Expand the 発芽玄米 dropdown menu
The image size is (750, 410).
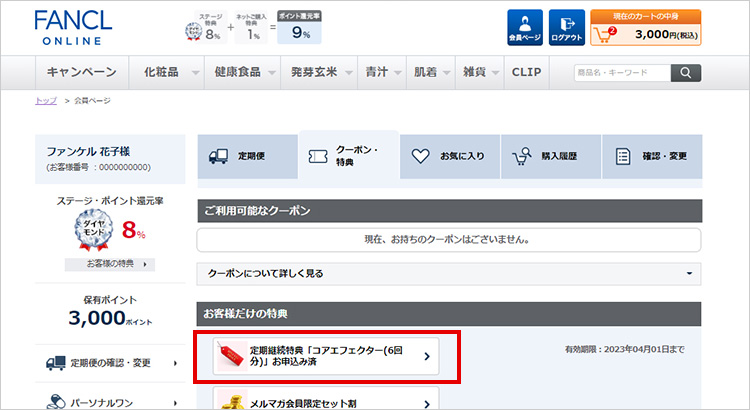[x=319, y=72]
